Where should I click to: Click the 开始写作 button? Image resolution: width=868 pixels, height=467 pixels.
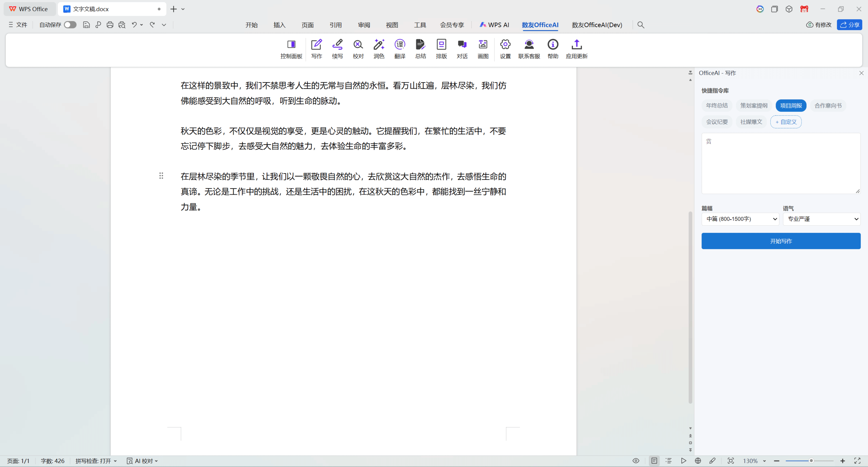[x=781, y=241]
